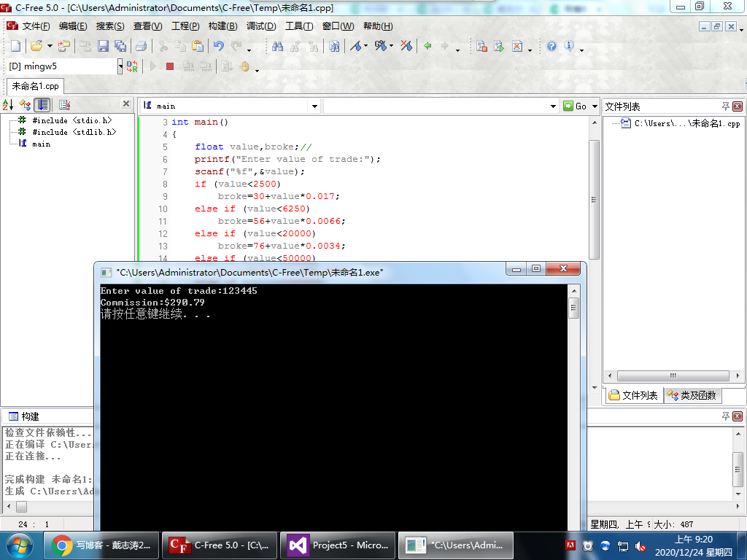Click the Save file floppy disk icon

tap(103, 46)
